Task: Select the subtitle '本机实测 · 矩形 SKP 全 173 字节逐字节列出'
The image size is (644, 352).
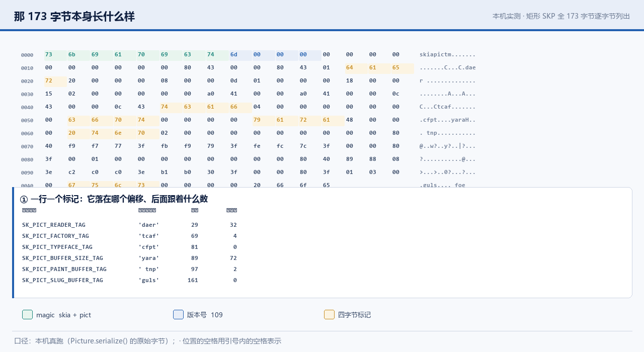Action: click(x=561, y=16)
